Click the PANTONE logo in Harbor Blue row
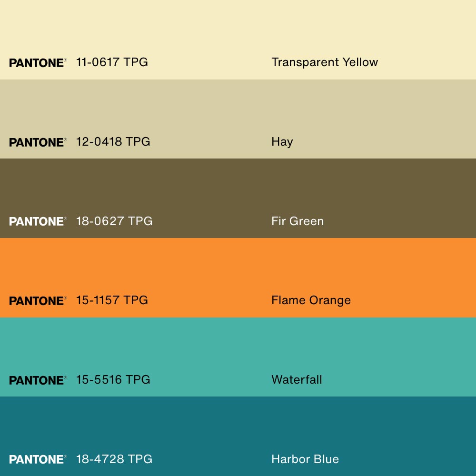This screenshot has height=476, width=476. coord(38,459)
